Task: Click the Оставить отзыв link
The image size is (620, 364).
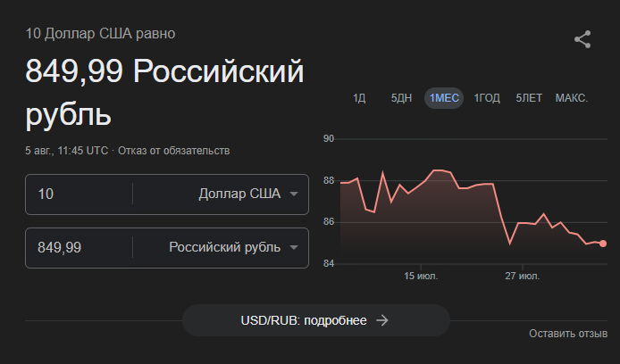Action: [568, 334]
